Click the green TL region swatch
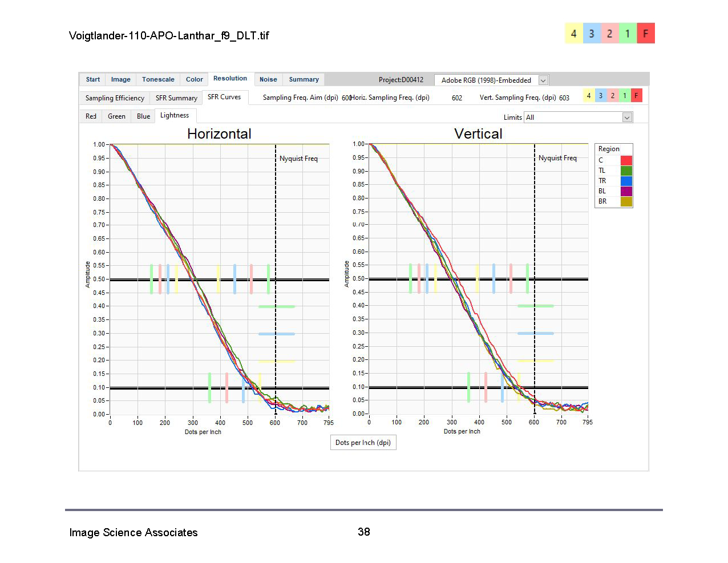728x563 pixels. 626,171
